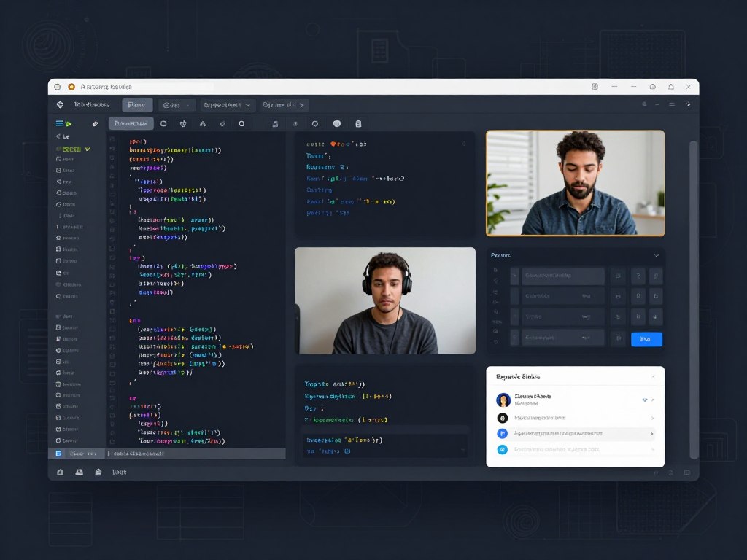The width and height of the screenshot is (747, 560).
Task: Select the highlighted gray tab in top menu bar
Action: [x=137, y=105]
